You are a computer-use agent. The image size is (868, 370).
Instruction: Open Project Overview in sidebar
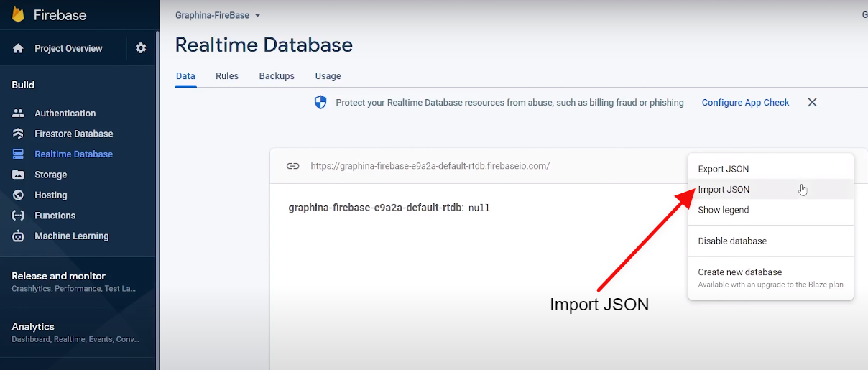coord(68,49)
